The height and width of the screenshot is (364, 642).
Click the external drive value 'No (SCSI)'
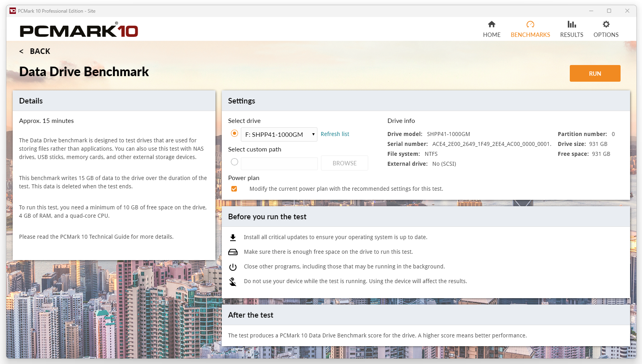[444, 164]
